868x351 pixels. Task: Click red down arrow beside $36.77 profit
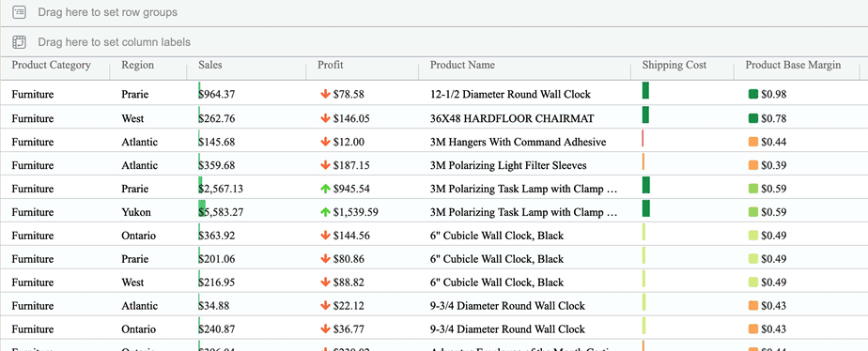325,329
